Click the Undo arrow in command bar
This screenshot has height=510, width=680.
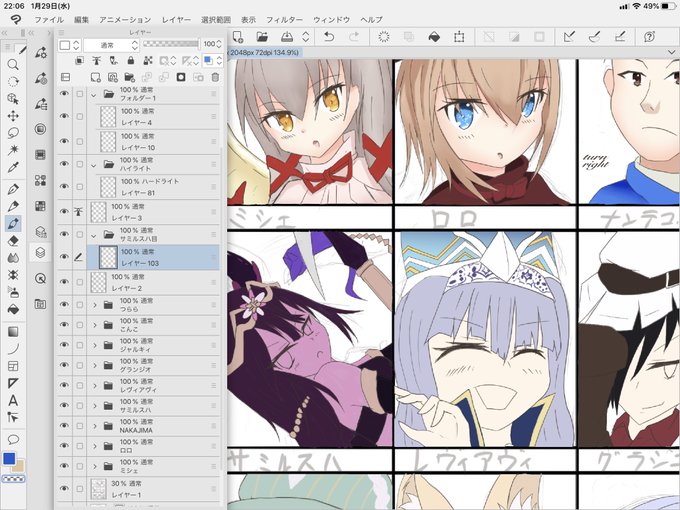point(329,37)
